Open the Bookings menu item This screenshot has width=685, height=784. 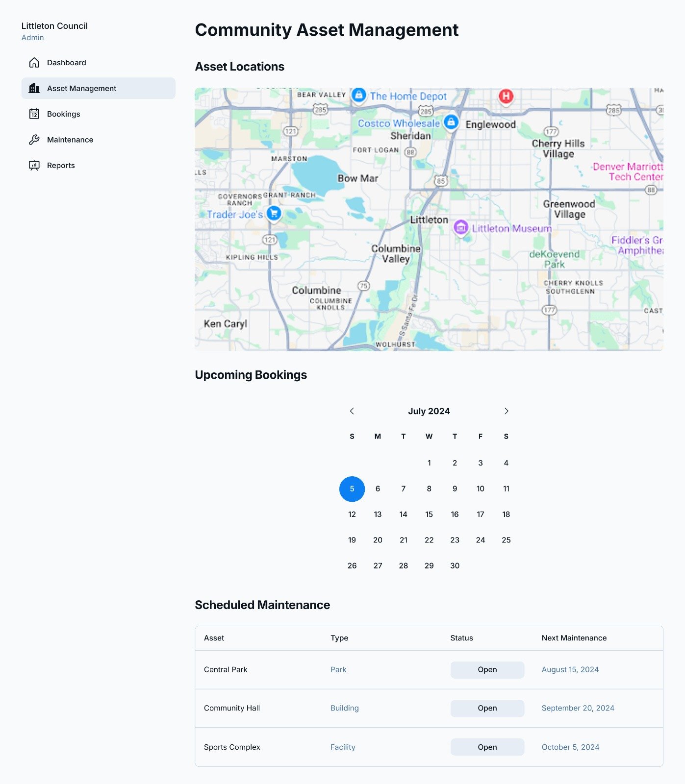pos(63,114)
